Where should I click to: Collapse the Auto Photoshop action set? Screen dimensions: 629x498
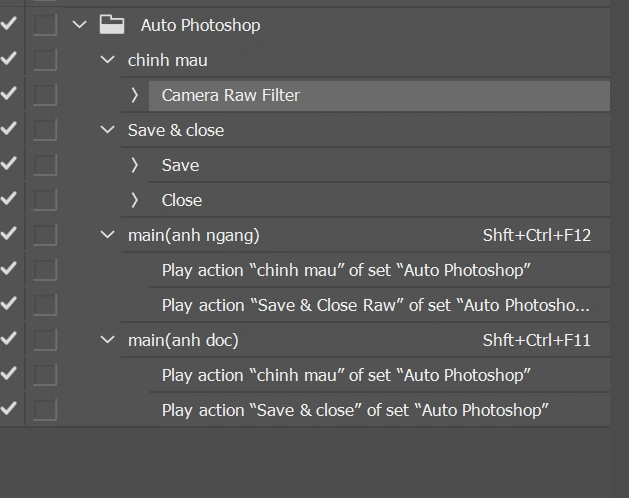pyautogui.click(x=80, y=25)
